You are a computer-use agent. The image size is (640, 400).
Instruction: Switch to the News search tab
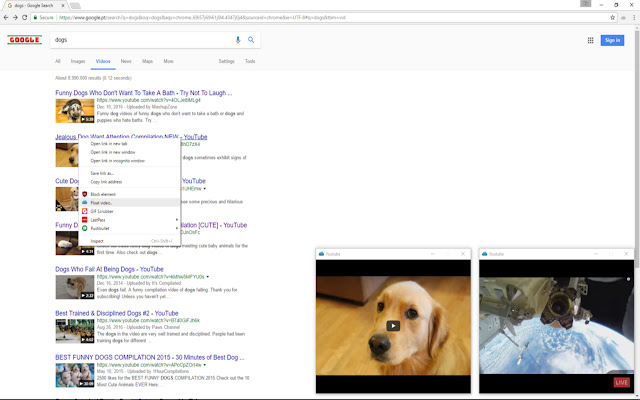point(126,61)
